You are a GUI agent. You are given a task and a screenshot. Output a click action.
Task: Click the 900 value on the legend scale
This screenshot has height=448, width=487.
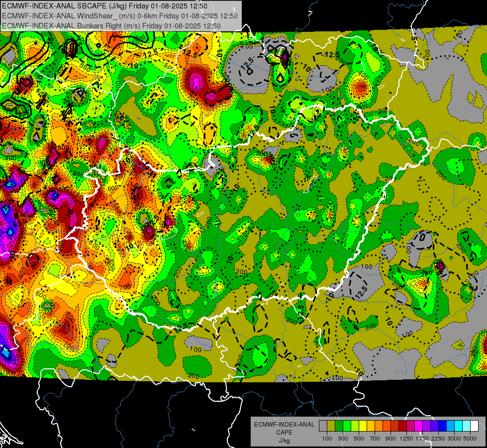point(390,439)
